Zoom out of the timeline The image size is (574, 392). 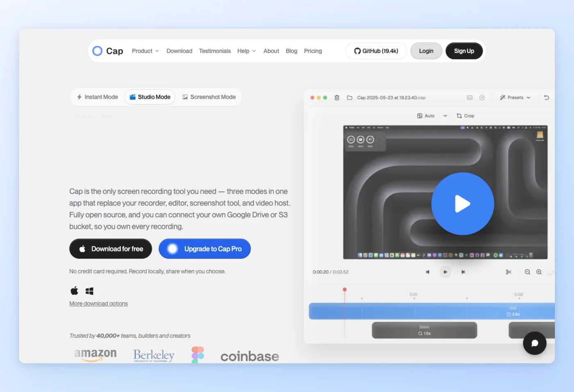[x=527, y=272]
